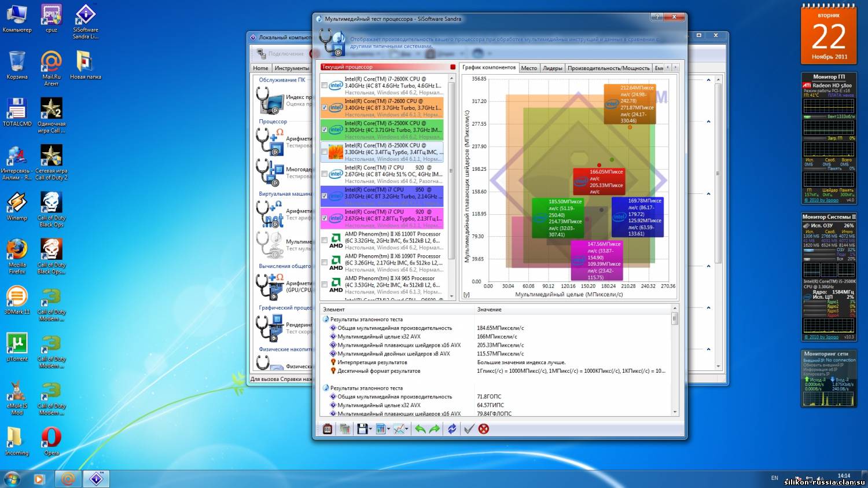
Task: Open the Инструменты tab in back window
Action: tap(292, 68)
